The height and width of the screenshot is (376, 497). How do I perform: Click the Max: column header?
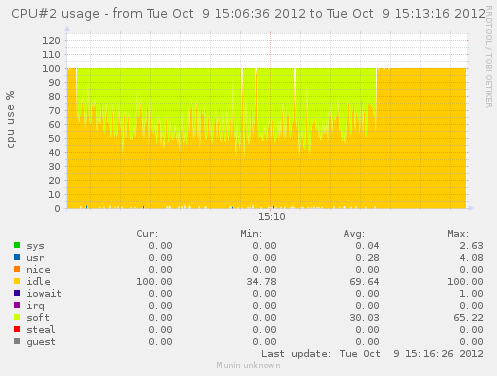(x=458, y=234)
